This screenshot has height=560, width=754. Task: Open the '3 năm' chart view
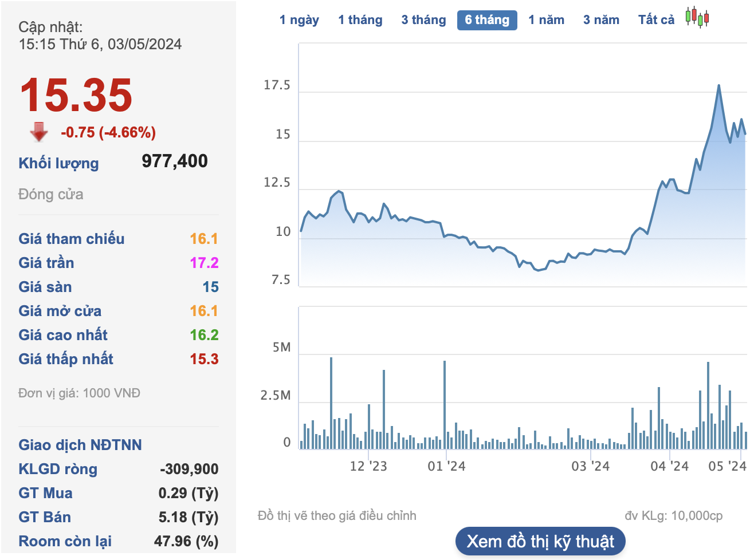[x=601, y=20]
